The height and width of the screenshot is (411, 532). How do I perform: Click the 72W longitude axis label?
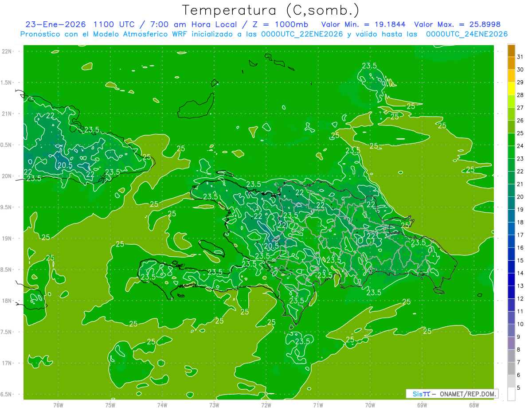266,405
